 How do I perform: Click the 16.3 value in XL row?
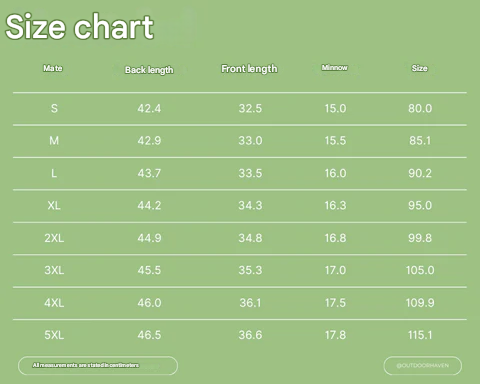point(335,205)
